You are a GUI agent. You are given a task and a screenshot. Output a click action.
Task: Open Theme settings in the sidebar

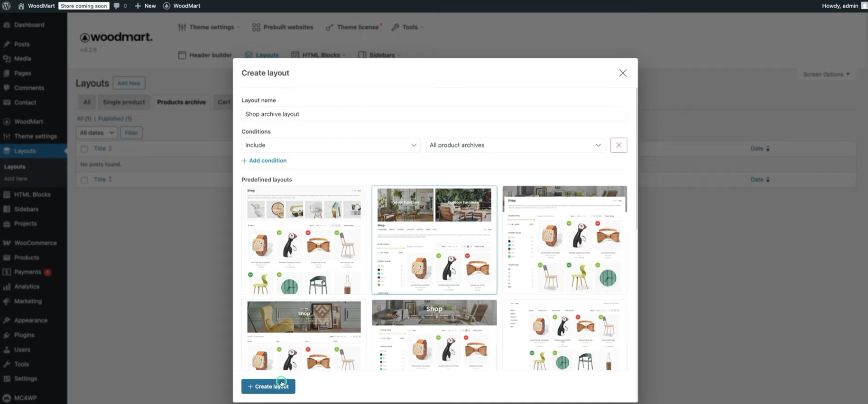(x=35, y=136)
